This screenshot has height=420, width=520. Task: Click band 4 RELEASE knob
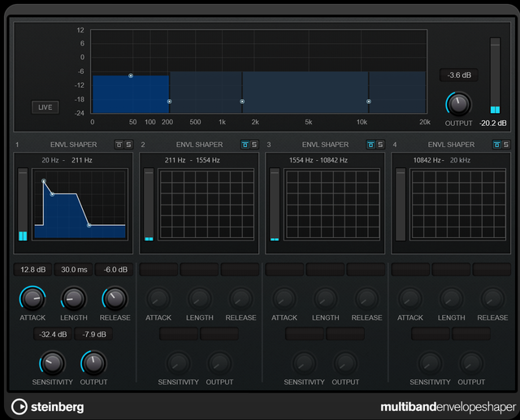click(492, 298)
